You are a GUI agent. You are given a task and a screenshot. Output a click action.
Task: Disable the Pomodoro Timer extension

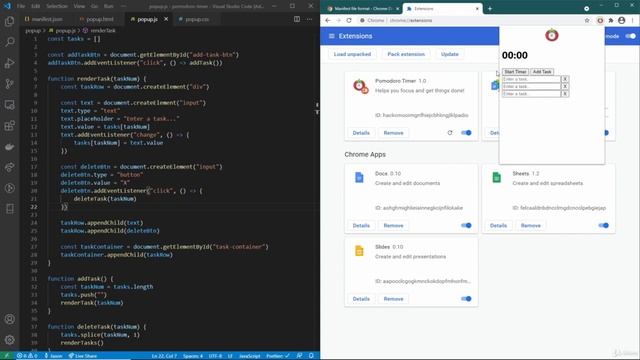pos(466,133)
